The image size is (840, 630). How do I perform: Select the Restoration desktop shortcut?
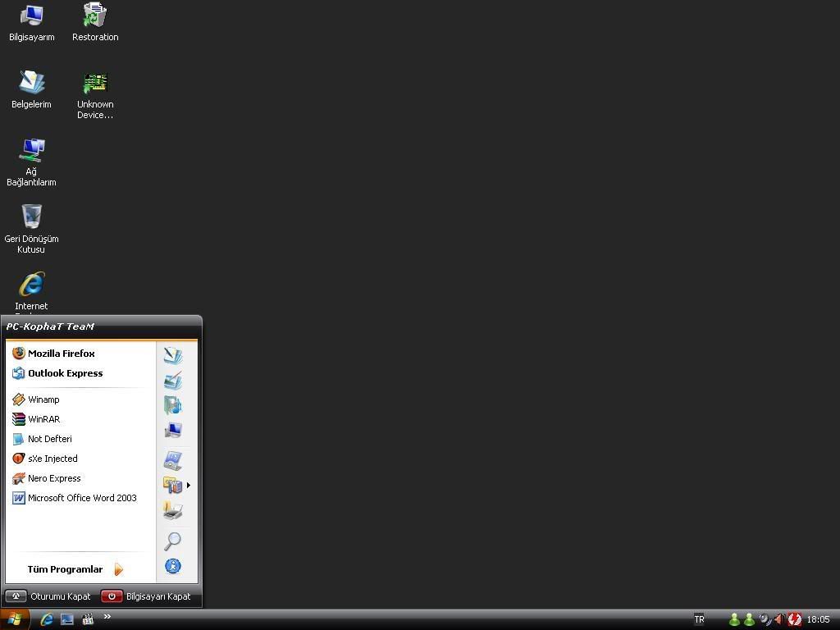click(x=95, y=22)
